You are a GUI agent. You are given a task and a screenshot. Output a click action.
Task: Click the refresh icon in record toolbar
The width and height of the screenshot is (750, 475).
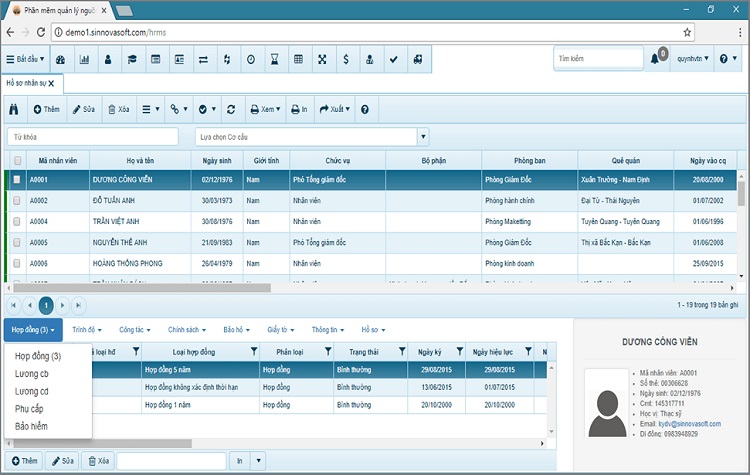231,108
